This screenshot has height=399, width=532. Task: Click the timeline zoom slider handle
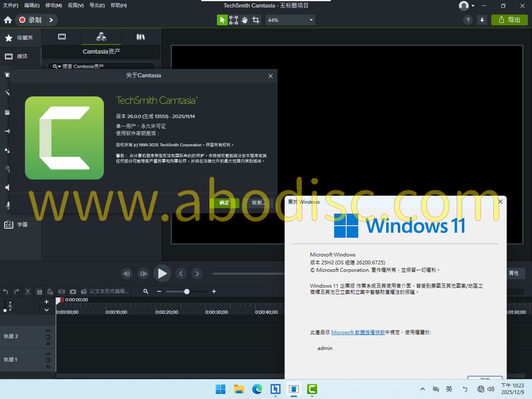point(187,292)
